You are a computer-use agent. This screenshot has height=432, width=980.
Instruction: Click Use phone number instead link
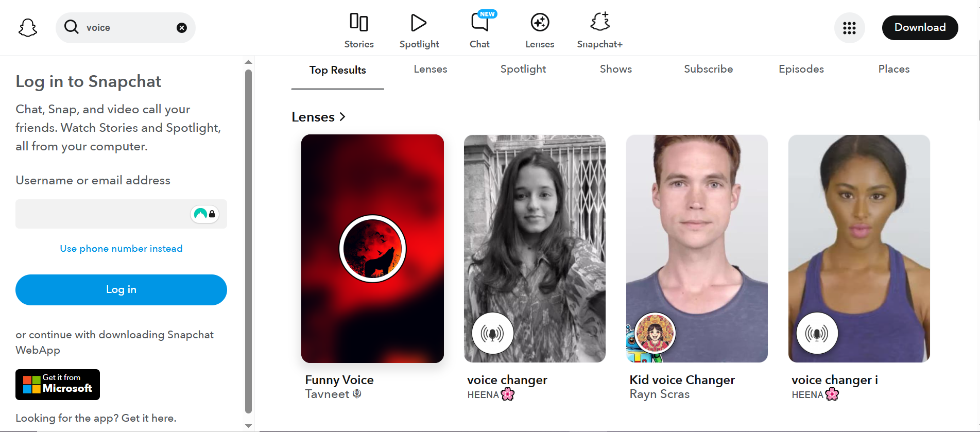coord(121,249)
